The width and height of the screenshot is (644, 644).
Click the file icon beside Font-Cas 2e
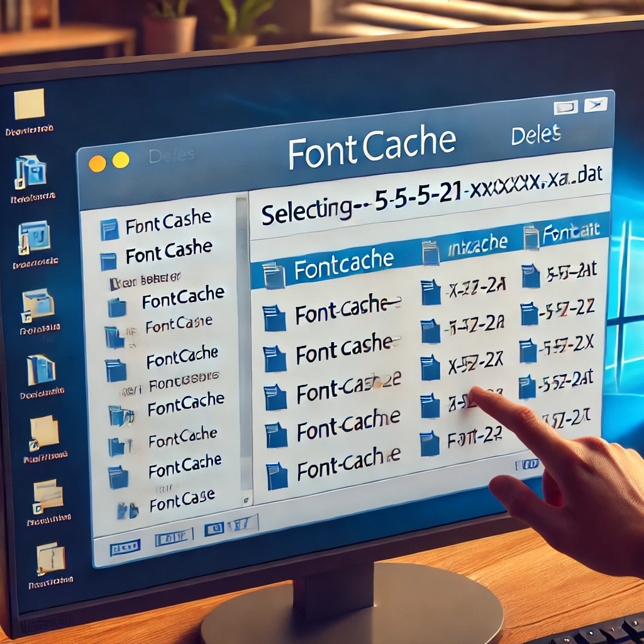pos(275,397)
